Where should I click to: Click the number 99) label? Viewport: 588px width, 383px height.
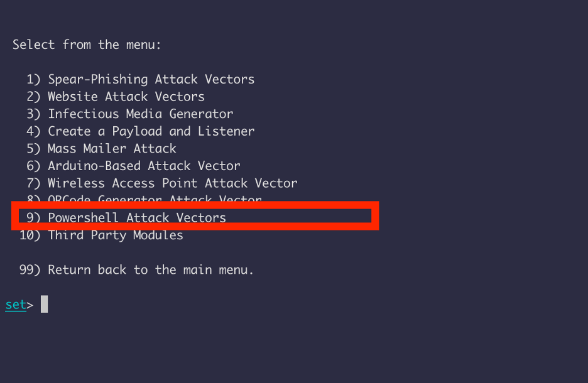[x=30, y=270]
